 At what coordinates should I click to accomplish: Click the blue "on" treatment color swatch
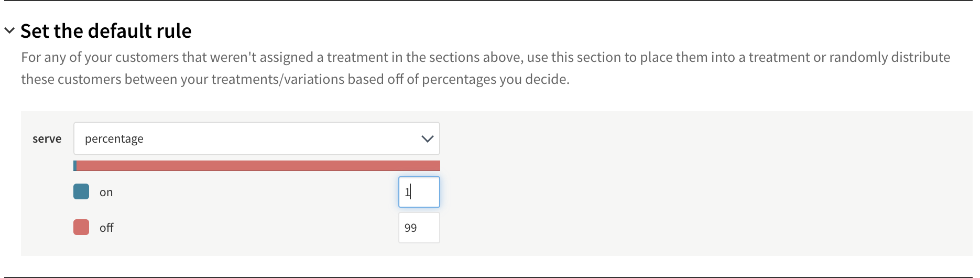tap(81, 192)
